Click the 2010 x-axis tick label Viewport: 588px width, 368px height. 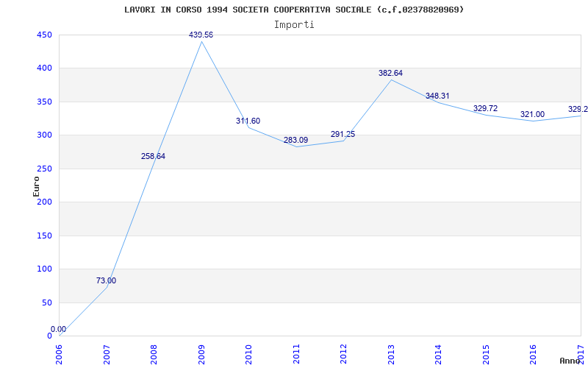(248, 355)
